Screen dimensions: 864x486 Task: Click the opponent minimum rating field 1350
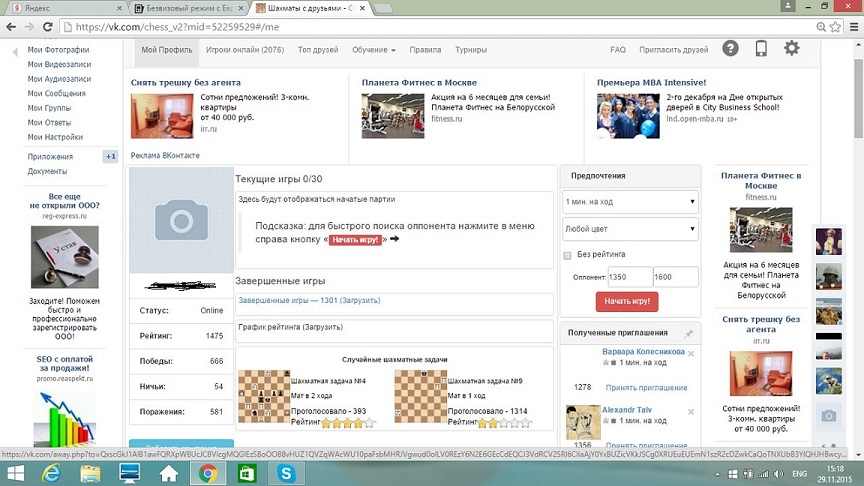pos(629,278)
